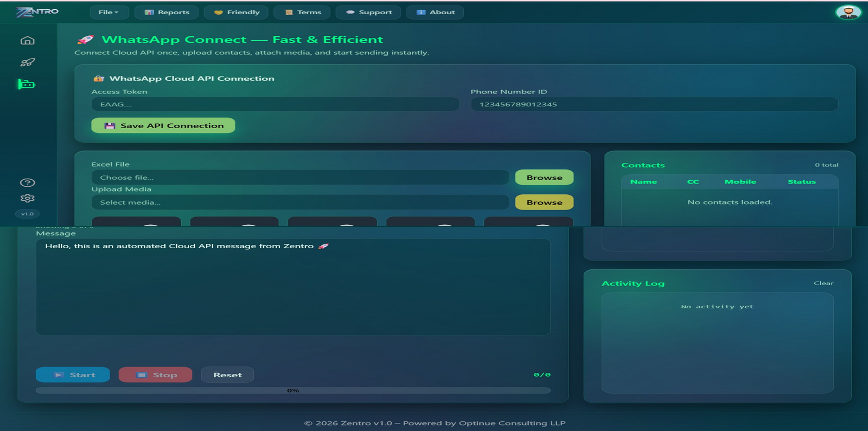Click the Zentro logo
The height and width of the screenshot is (431, 868).
pos(37,12)
